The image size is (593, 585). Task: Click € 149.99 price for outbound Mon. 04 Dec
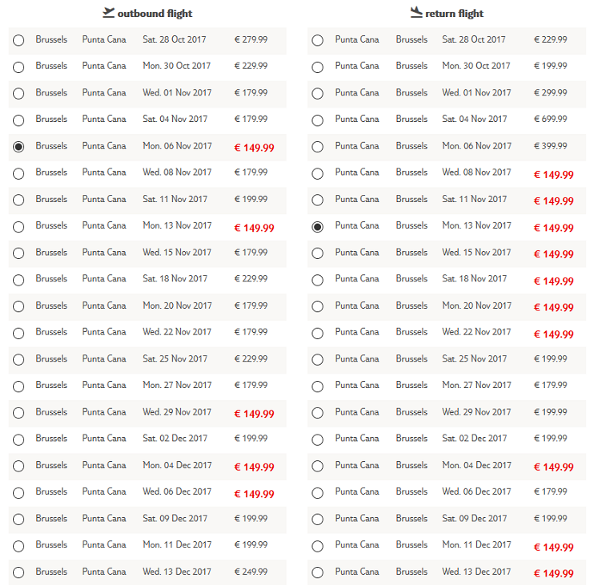(x=254, y=467)
